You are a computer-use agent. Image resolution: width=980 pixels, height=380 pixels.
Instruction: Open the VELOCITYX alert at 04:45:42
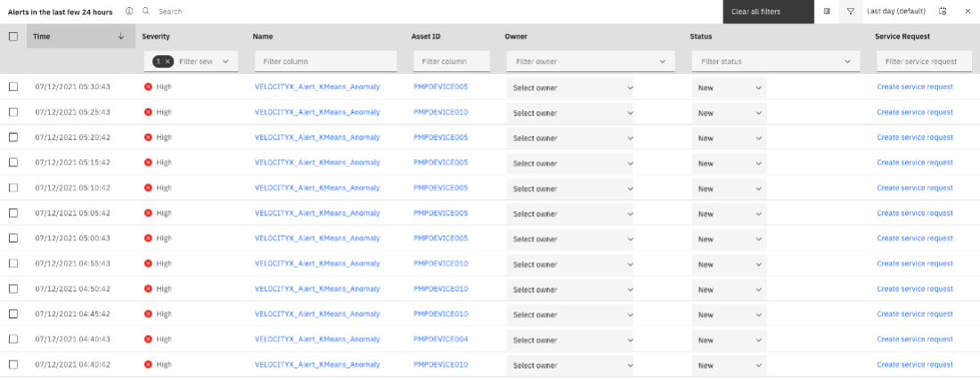point(317,314)
